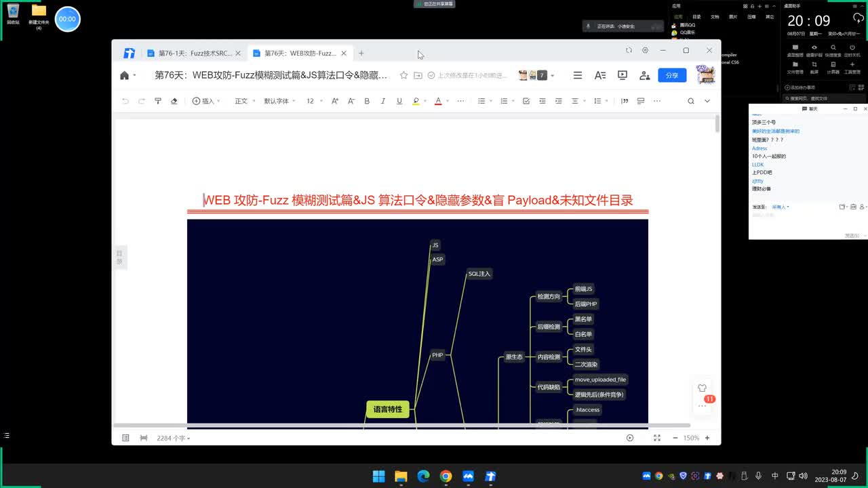Switch to tab 第76-1天 Fuzz技术SRC
Screen dimensions: 868x488
195,53
